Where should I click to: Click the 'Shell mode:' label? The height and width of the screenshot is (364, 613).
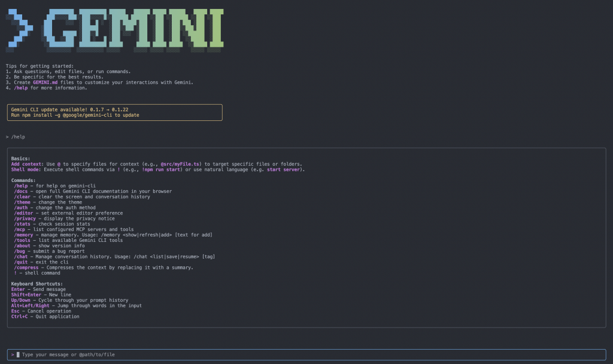pyautogui.click(x=26, y=170)
